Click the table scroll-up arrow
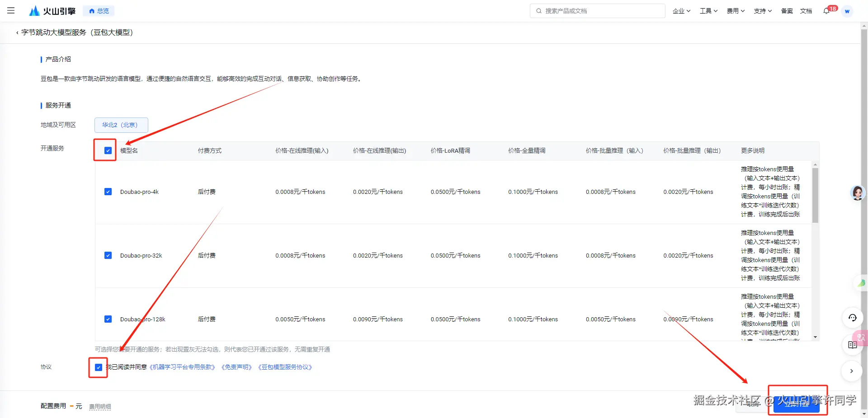 point(816,164)
